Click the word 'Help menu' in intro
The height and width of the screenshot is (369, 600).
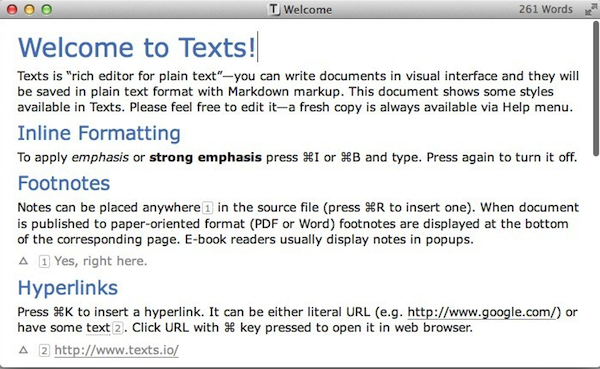click(535, 107)
